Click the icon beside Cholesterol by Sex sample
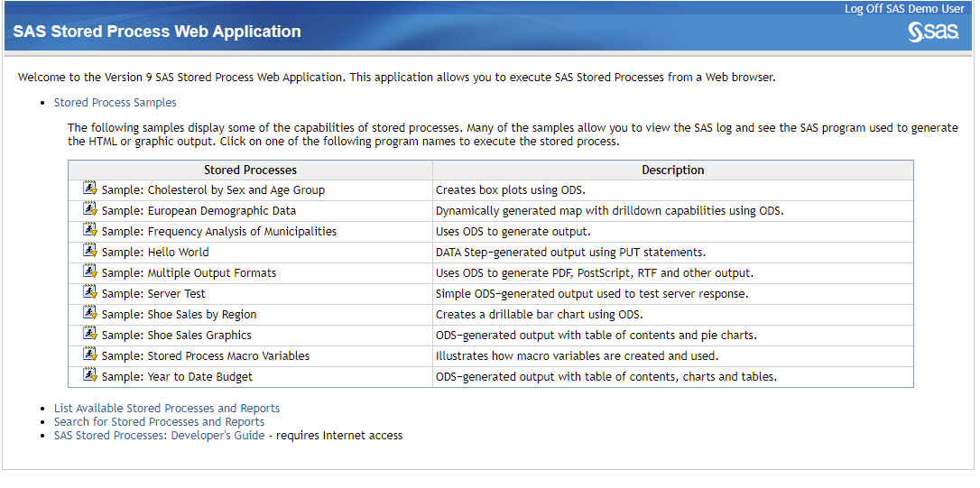 (x=89, y=189)
